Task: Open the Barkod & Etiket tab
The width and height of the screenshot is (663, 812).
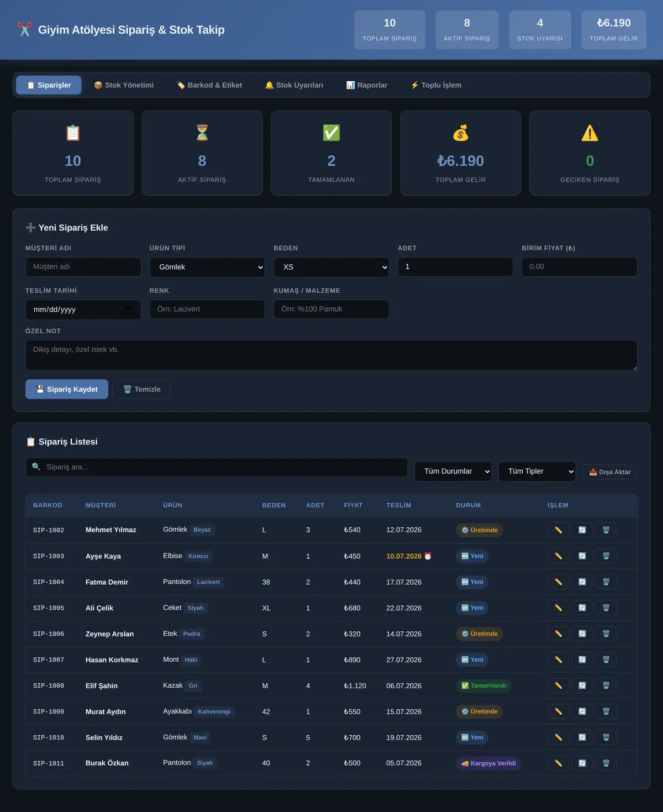Action: (209, 85)
